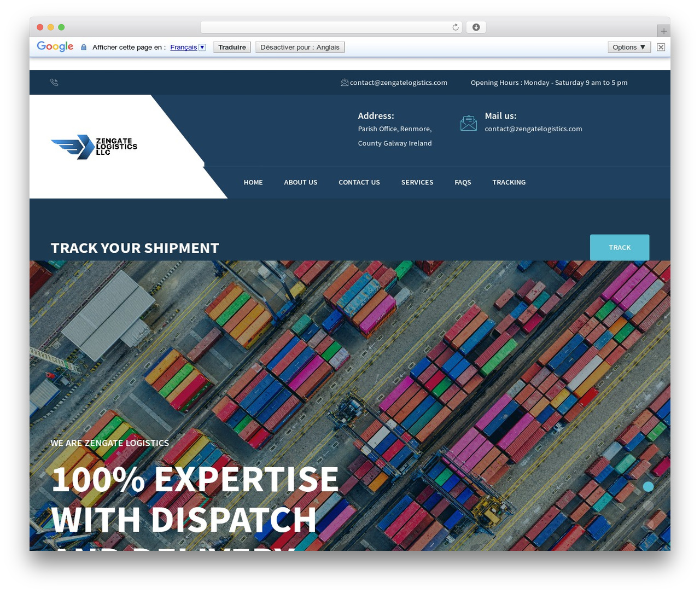Image resolution: width=700 pixels, height=593 pixels.
Task: Click the green maximize window button
Action: click(61, 27)
